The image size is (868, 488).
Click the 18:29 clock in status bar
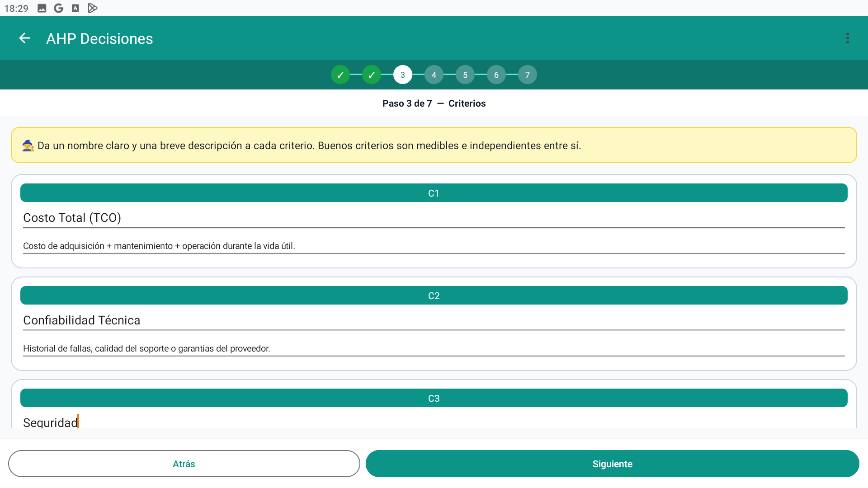(x=16, y=9)
